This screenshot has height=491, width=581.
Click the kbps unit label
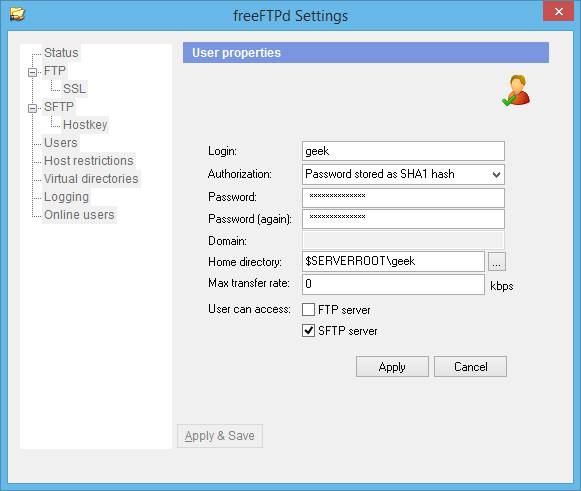[x=502, y=286]
